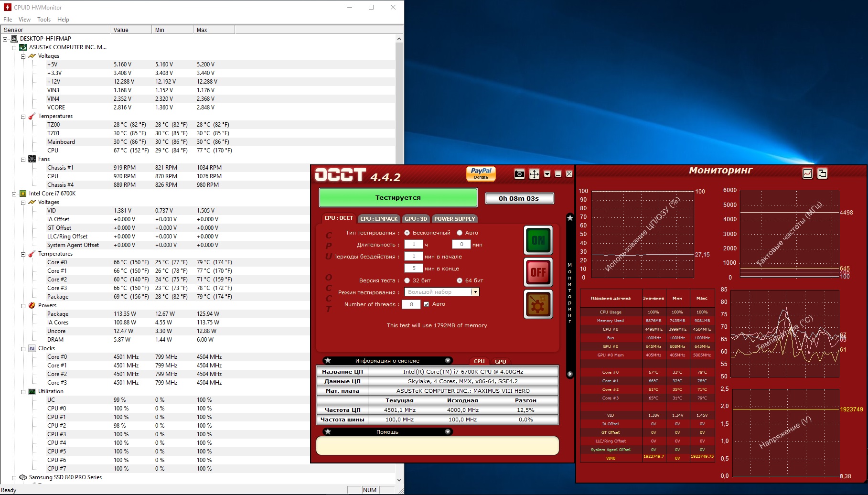Click the OCCT four-arrow move icon
The height and width of the screenshot is (495, 868).
534,174
